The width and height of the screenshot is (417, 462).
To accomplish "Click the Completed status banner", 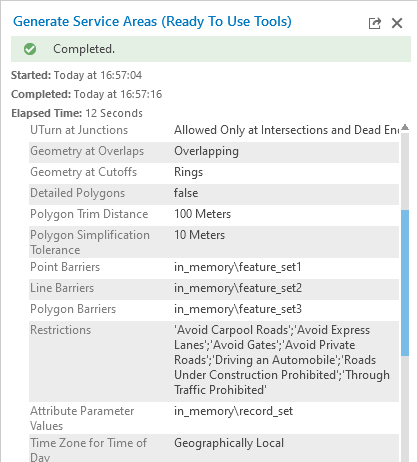I will point(211,49).
